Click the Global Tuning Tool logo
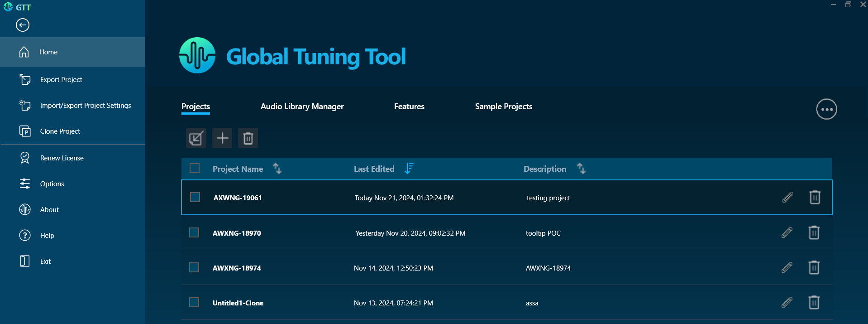The image size is (868, 324). 197,55
